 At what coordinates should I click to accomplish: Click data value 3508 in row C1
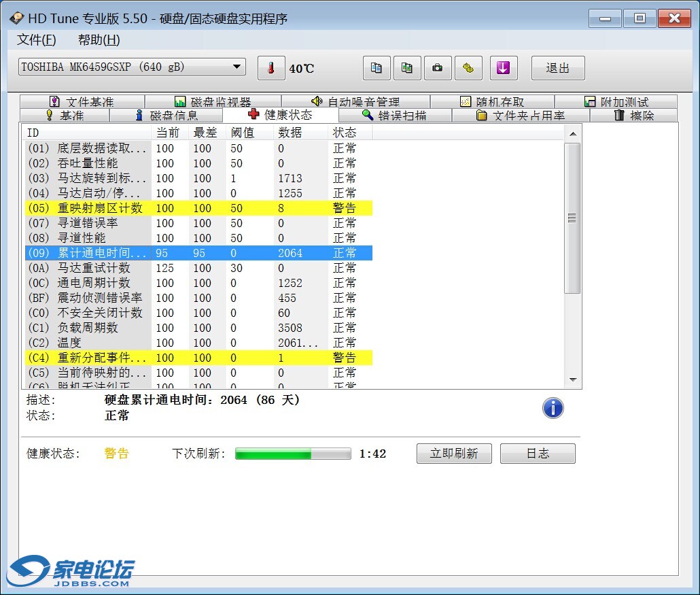(x=290, y=328)
